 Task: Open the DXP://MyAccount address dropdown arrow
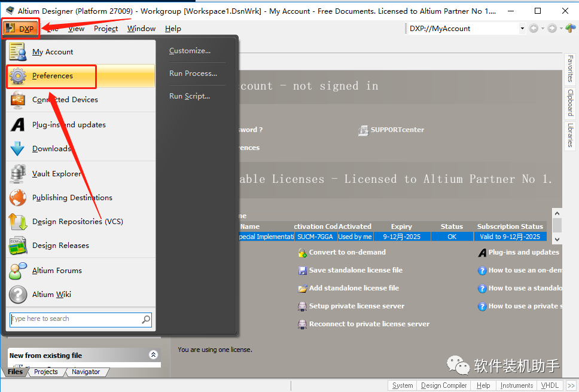pyautogui.click(x=522, y=29)
